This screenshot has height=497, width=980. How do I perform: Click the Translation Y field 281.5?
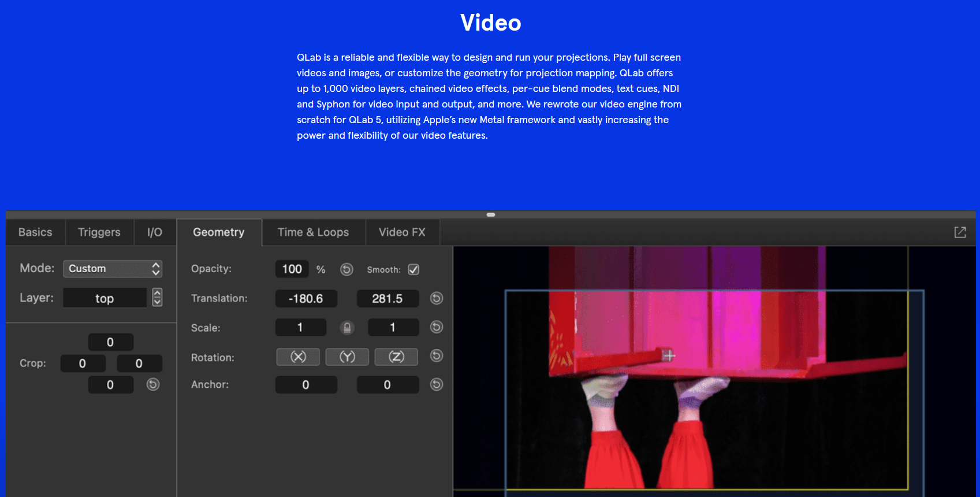[x=387, y=299]
